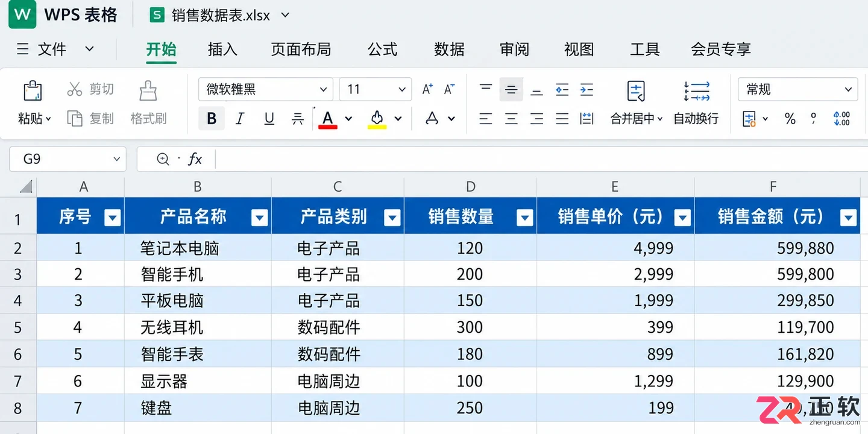Apply percent style with the % icon
868x434 pixels.
pos(790,119)
